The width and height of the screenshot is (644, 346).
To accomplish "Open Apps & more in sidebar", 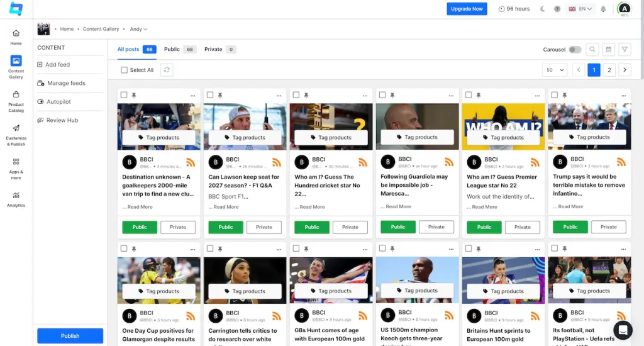I will 16,169.
